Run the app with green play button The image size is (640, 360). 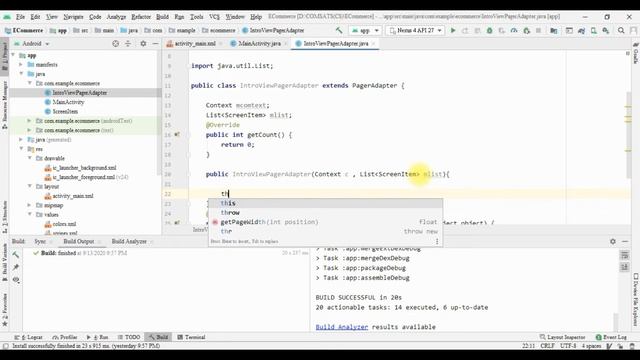click(453, 30)
